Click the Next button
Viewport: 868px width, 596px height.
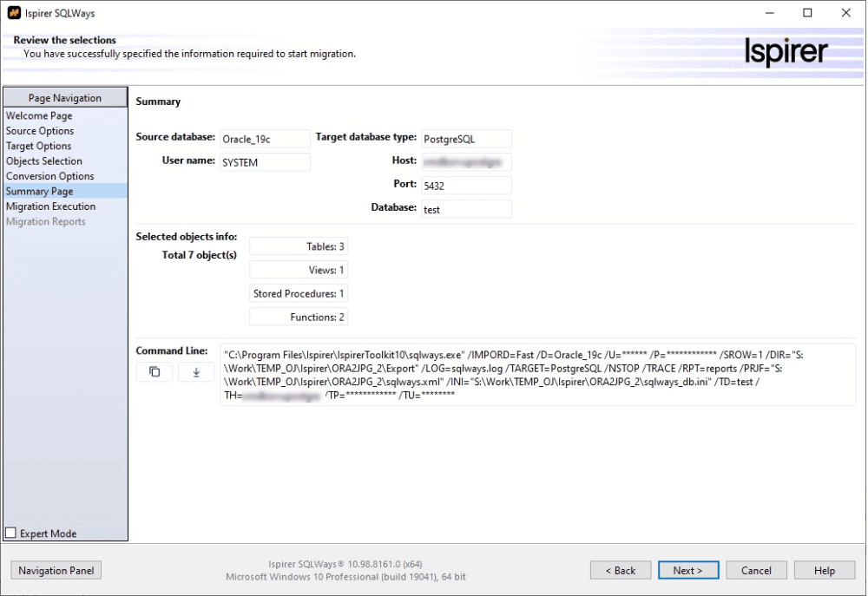(x=687, y=570)
